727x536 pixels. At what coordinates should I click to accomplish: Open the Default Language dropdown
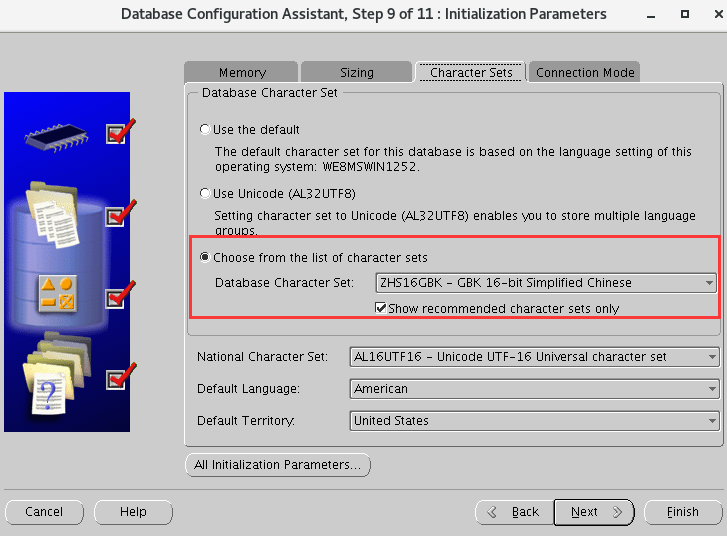[534, 389]
